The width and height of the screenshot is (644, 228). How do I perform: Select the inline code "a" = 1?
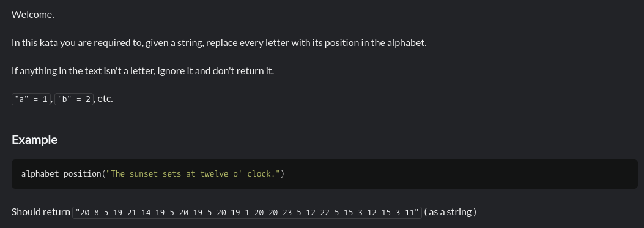(31, 99)
